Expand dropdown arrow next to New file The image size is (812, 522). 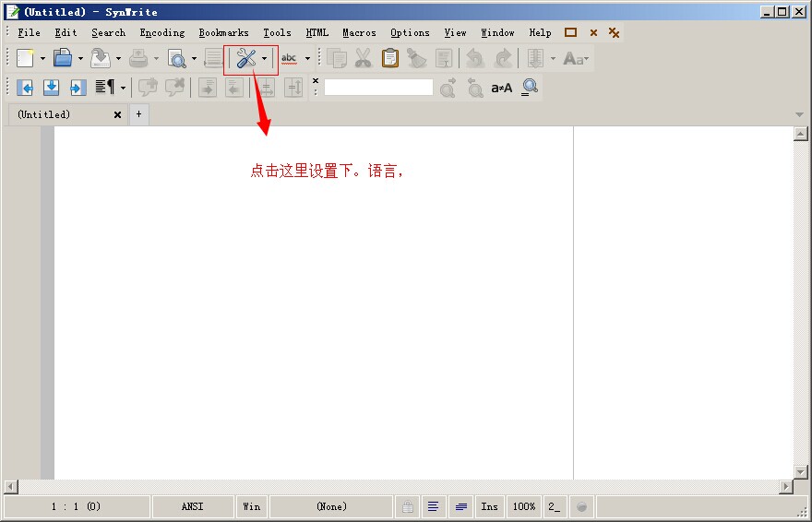pos(42,58)
